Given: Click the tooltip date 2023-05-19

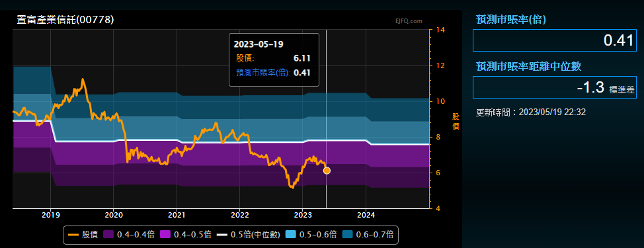Looking at the screenshot, I should 259,44.
